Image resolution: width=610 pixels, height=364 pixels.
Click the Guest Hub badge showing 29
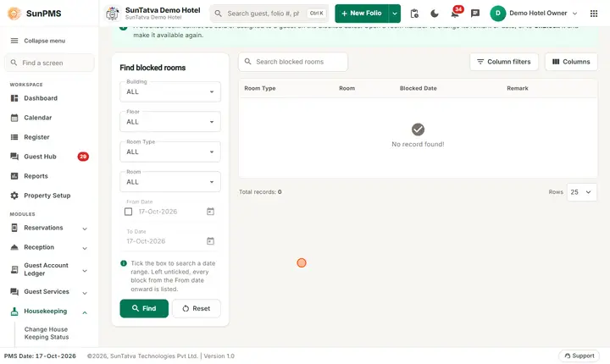pyautogui.click(x=83, y=157)
